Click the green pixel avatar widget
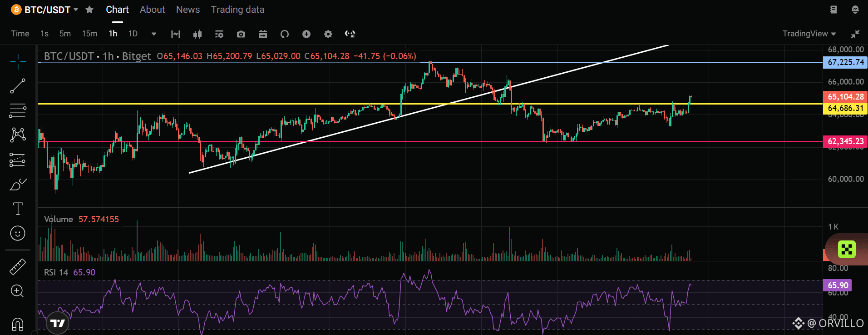The width and height of the screenshot is (868, 335). [847, 249]
